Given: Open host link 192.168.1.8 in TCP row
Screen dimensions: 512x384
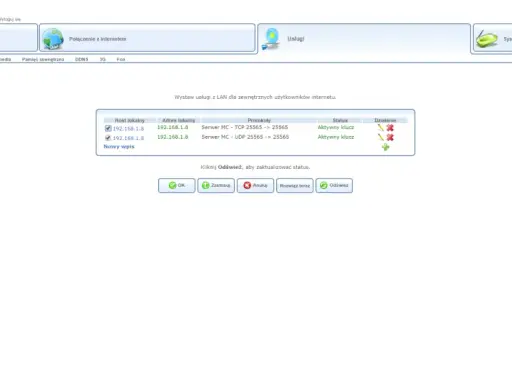Looking at the screenshot, I should (x=128, y=129).
